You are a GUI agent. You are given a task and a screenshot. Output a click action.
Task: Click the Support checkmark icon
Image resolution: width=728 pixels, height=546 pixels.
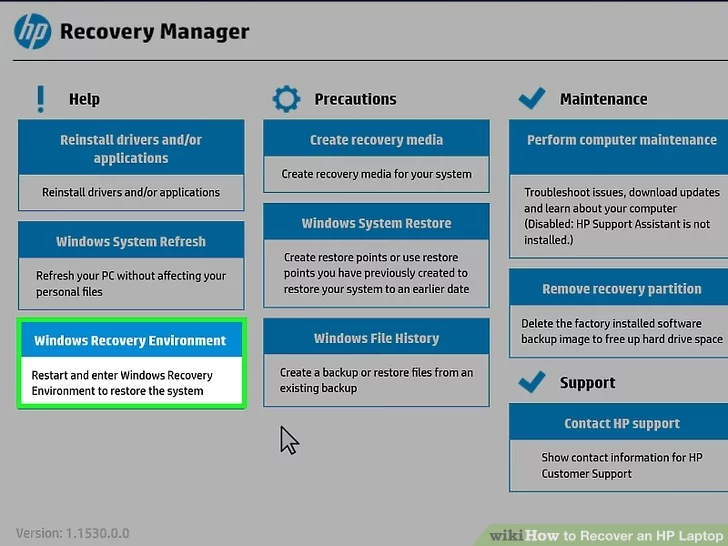[532, 382]
